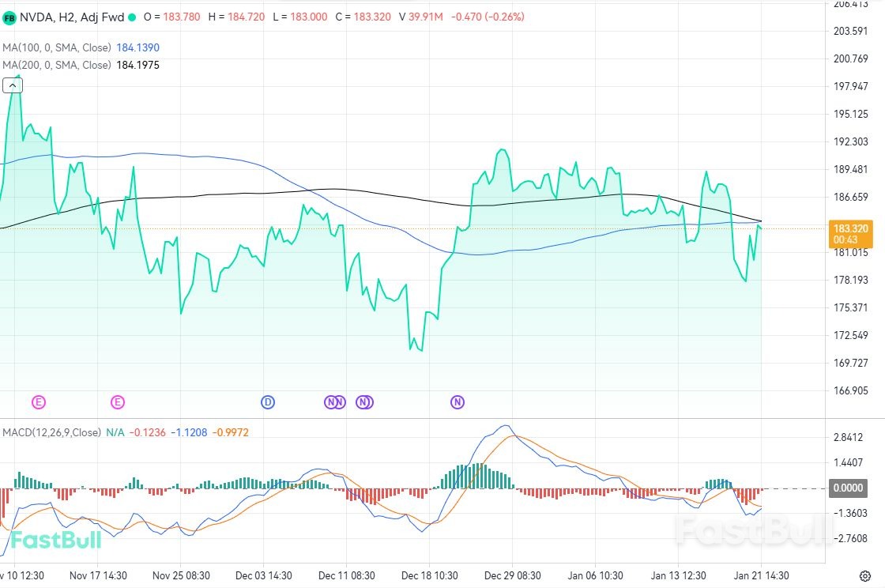Click the rightmost purple N news marker
885x588 pixels.
(458, 402)
